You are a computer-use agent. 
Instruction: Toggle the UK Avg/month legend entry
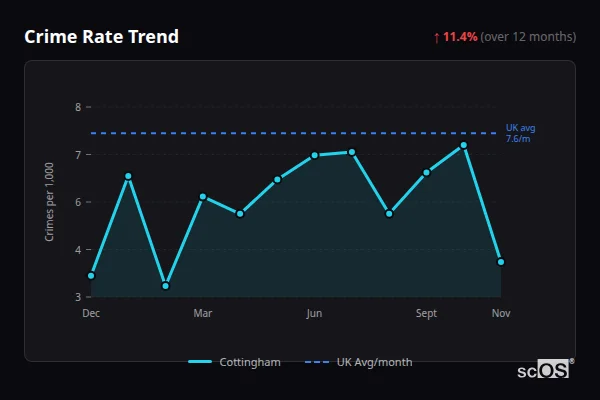(359, 362)
